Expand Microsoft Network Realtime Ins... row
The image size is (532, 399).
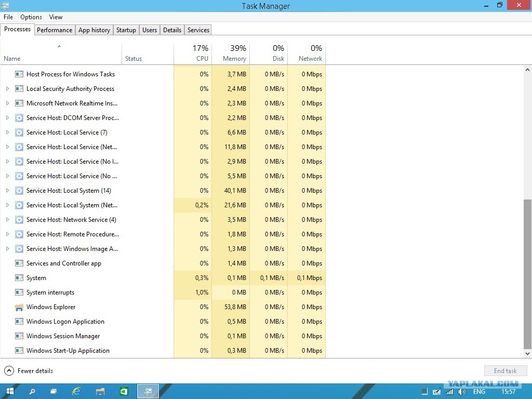pos(7,103)
